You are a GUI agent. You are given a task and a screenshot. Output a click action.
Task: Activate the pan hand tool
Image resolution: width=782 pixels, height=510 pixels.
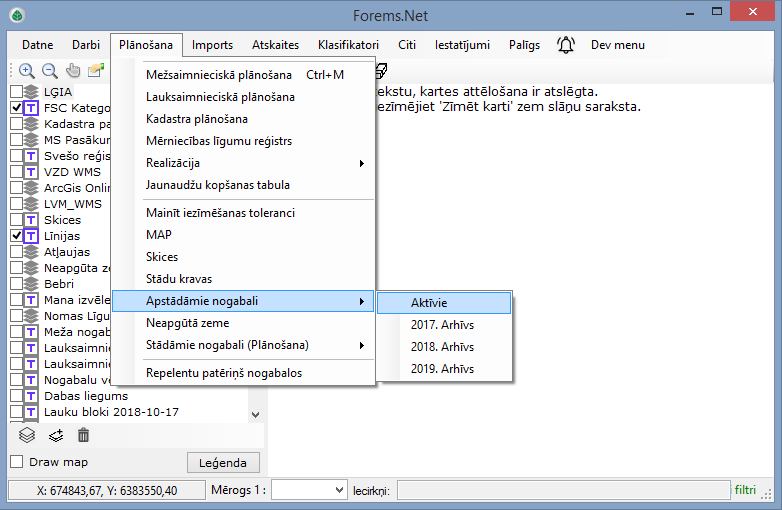pyautogui.click(x=73, y=71)
